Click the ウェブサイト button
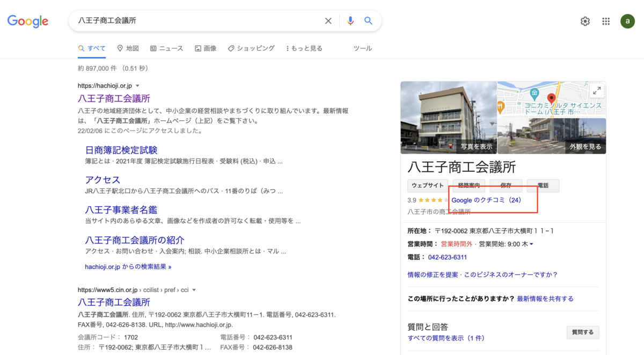 [427, 186]
